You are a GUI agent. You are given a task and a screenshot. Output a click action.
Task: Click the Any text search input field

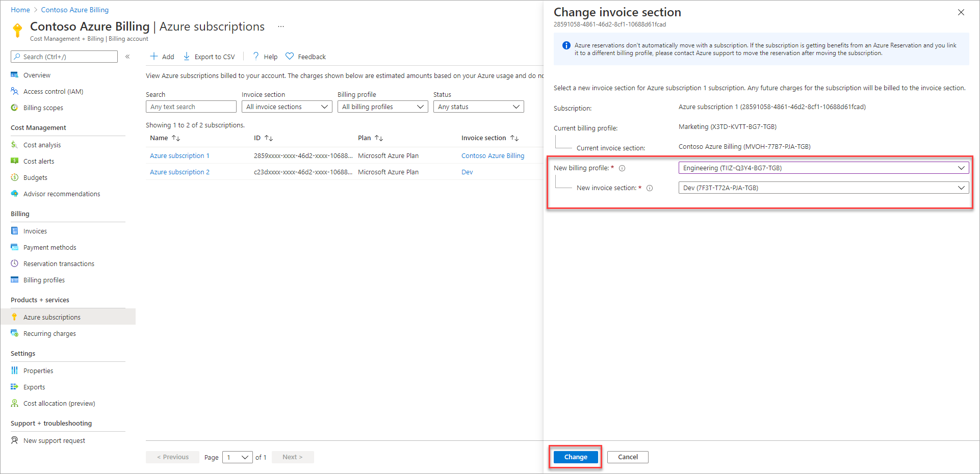point(191,107)
